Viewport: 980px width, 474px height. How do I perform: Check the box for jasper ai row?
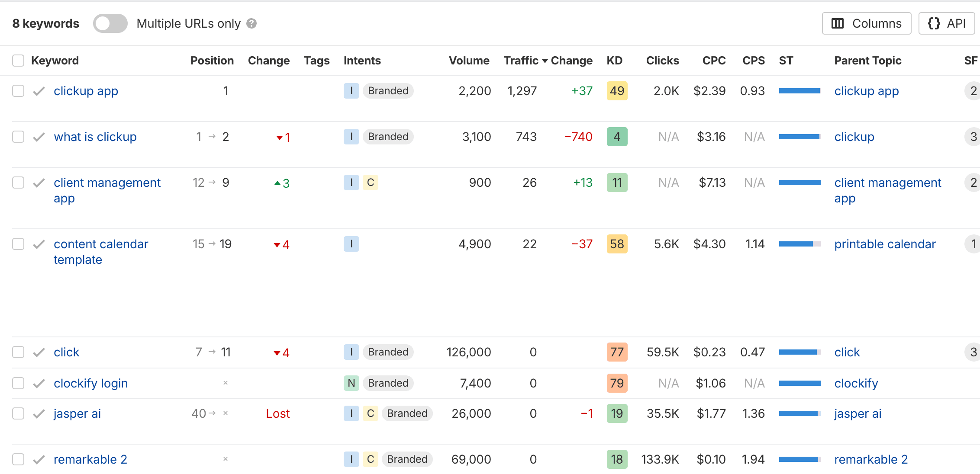point(18,413)
